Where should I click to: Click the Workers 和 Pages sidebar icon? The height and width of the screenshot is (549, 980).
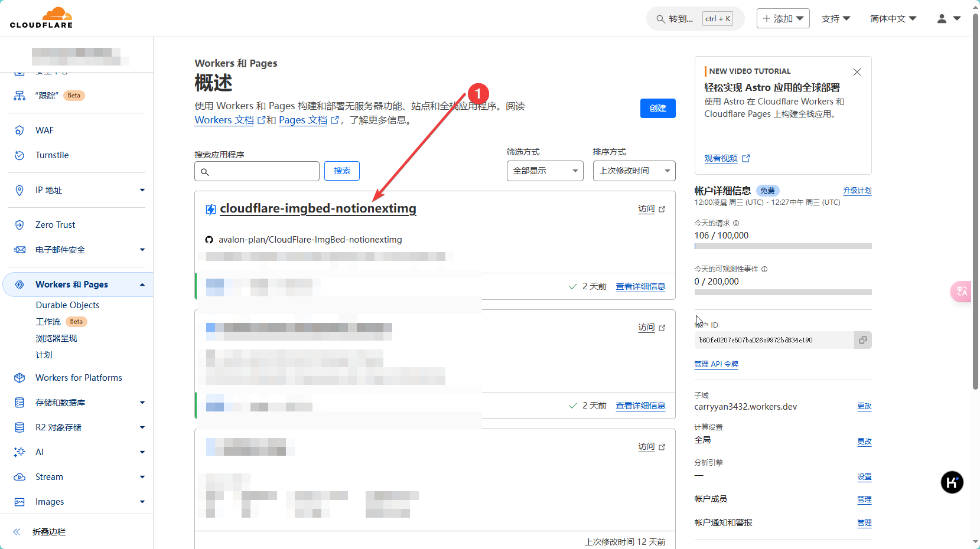19,285
